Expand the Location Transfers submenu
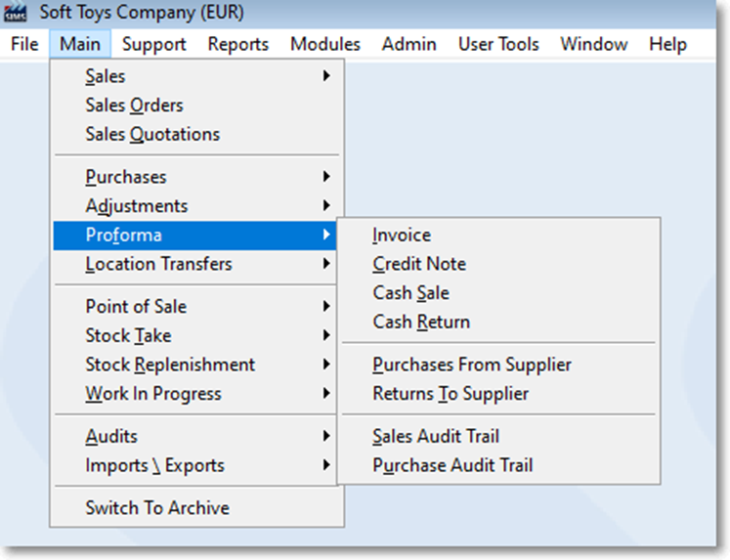 point(194,264)
